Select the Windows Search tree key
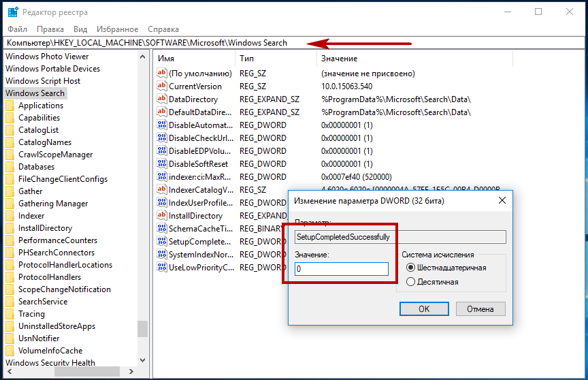This screenshot has height=380, width=588. pyautogui.click(x=35, y=93)
